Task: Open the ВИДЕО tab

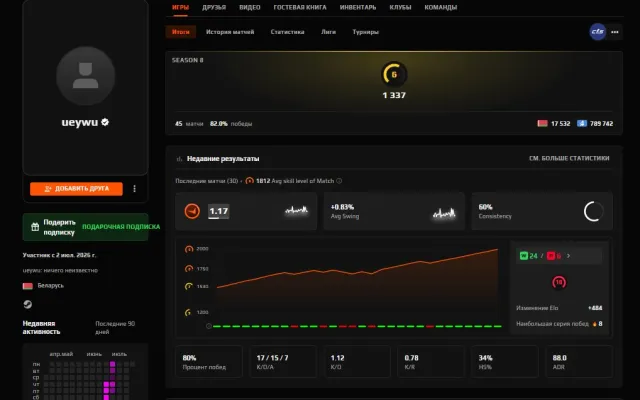Action: point(250,7)
